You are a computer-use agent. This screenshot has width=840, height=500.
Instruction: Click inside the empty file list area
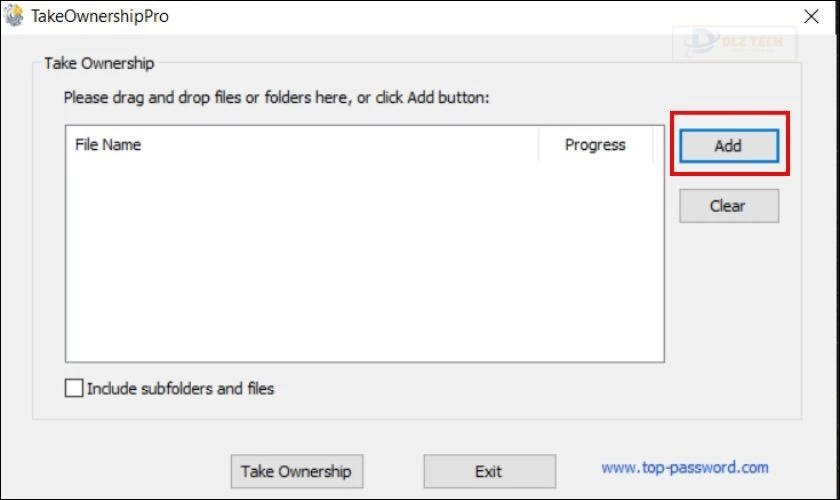364,262
